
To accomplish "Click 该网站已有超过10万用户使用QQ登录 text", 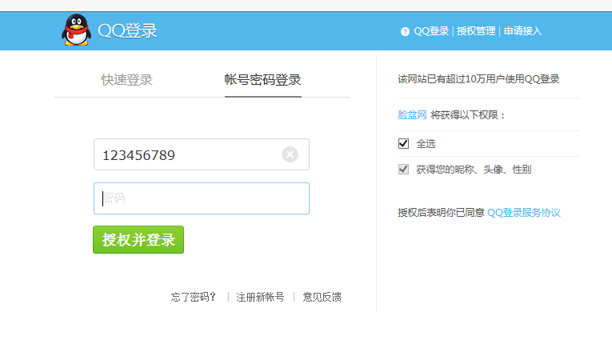I will 478,79.
